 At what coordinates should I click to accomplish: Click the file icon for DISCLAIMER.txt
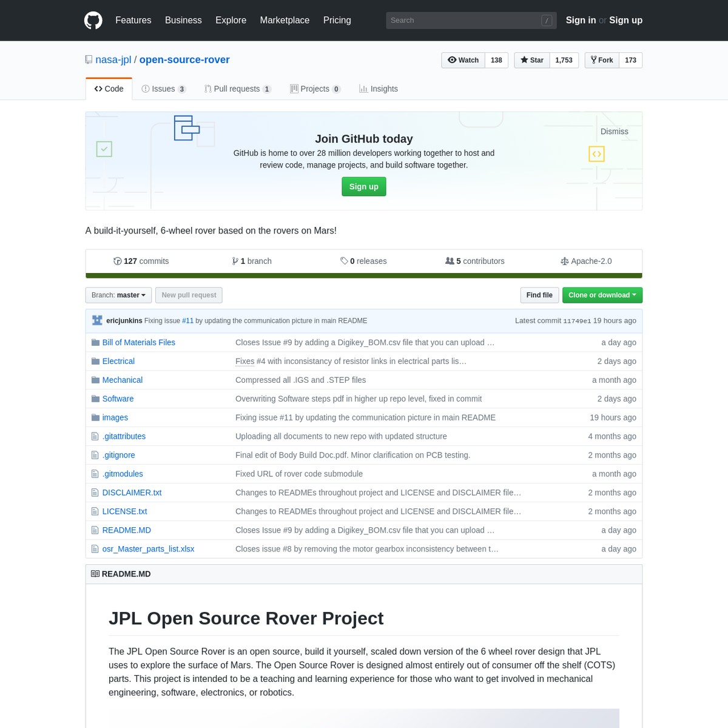(95, 493)
